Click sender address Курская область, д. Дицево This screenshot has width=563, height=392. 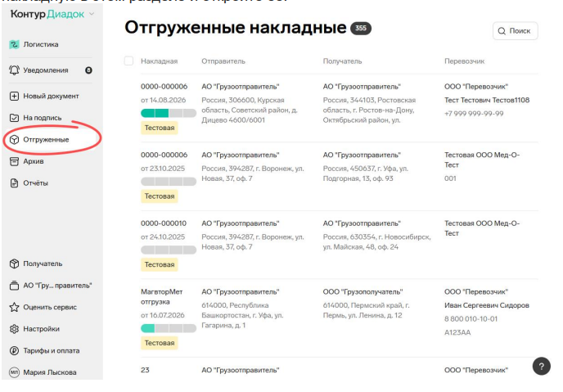[x=250, y=110]
